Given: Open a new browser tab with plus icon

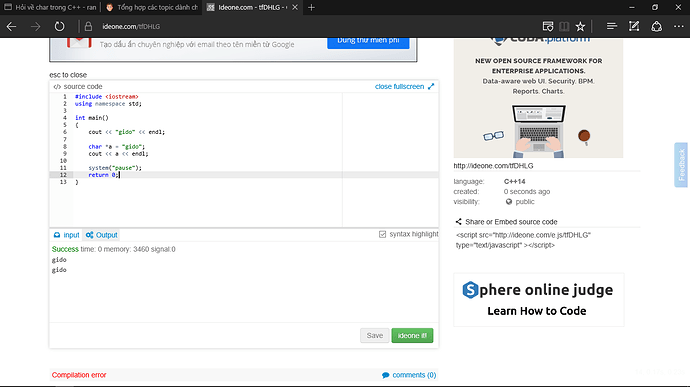Looking at the screenshot, I should [311, 7].
